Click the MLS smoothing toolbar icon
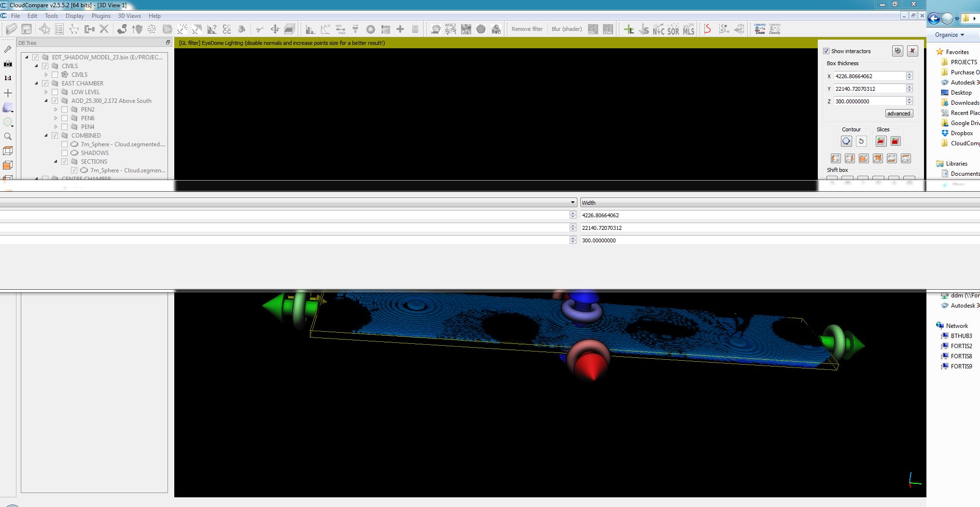This screenshot has height=507, width=980. (688, 30)
